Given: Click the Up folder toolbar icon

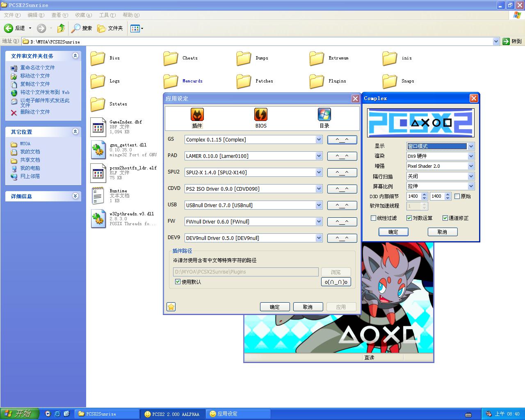Looking at the screenshot, I should pos(61,28).
